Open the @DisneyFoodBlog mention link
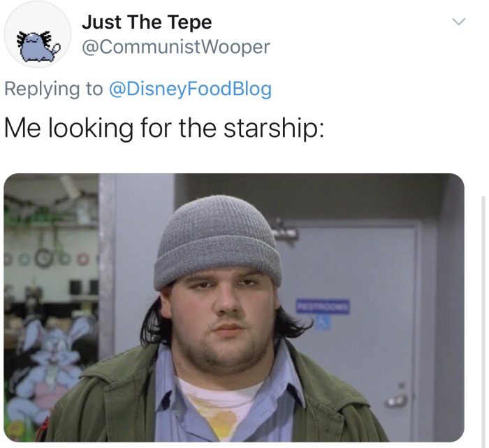489x448 pixels. tap(190, 89)
